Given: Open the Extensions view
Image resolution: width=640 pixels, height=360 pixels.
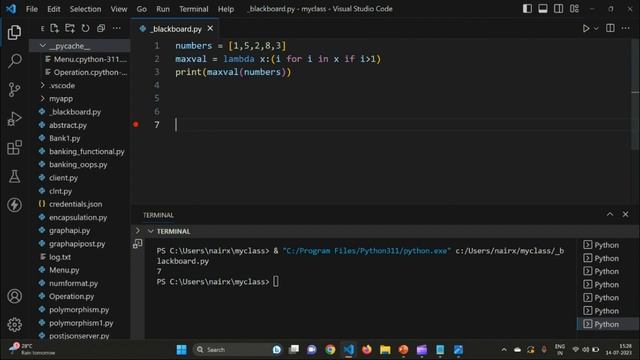Looking at the screenshot, I should pos(14,148).
